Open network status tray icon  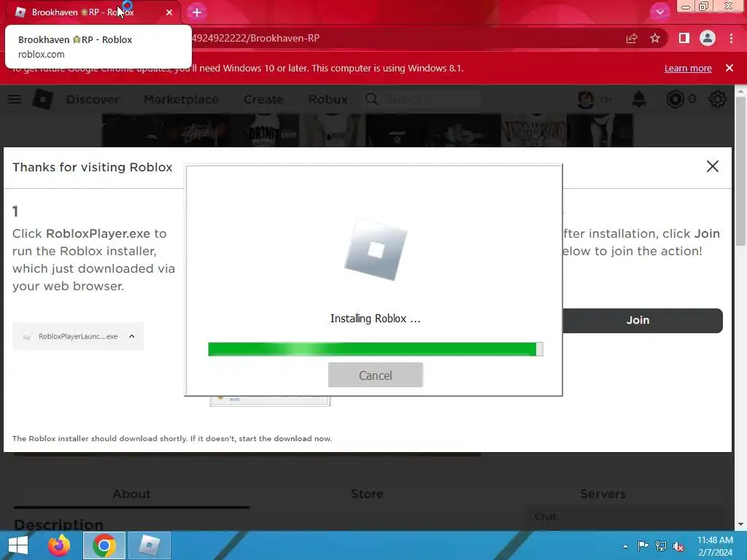point(661,546)
